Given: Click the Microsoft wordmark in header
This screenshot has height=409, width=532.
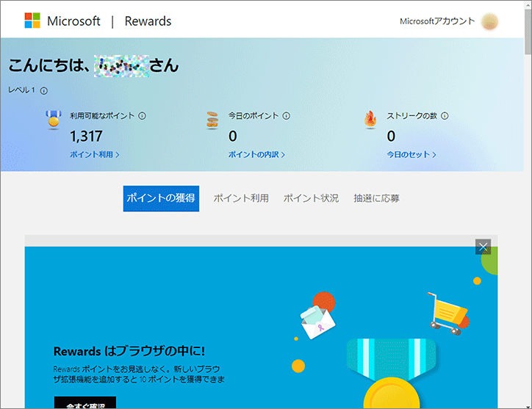Looking at the screenshot, I should (73, 21).
